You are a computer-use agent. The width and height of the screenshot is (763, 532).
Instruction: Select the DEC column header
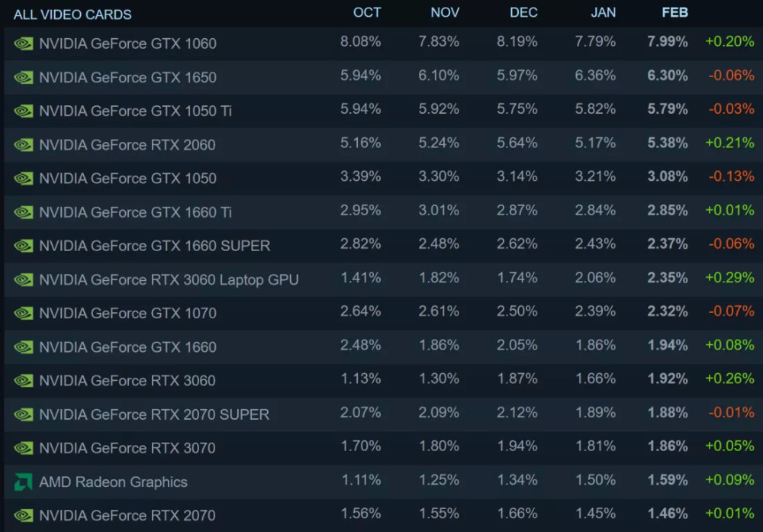523,13
